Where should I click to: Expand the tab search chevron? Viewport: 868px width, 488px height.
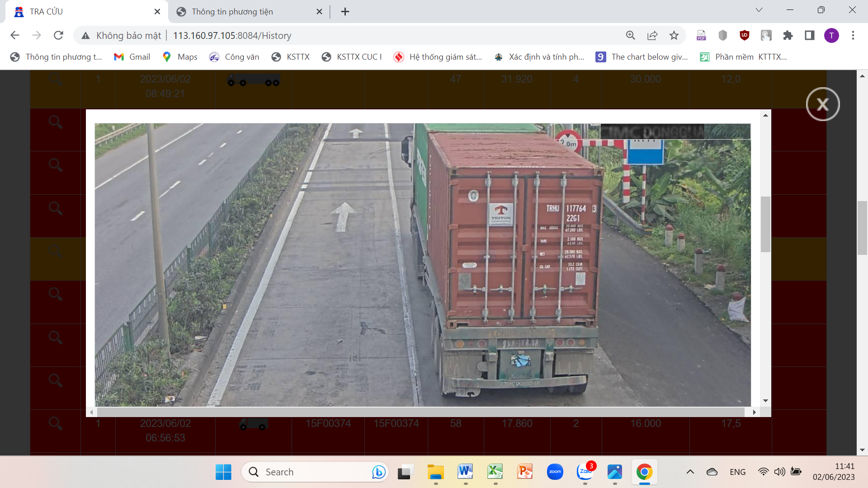tap(759, 10)
